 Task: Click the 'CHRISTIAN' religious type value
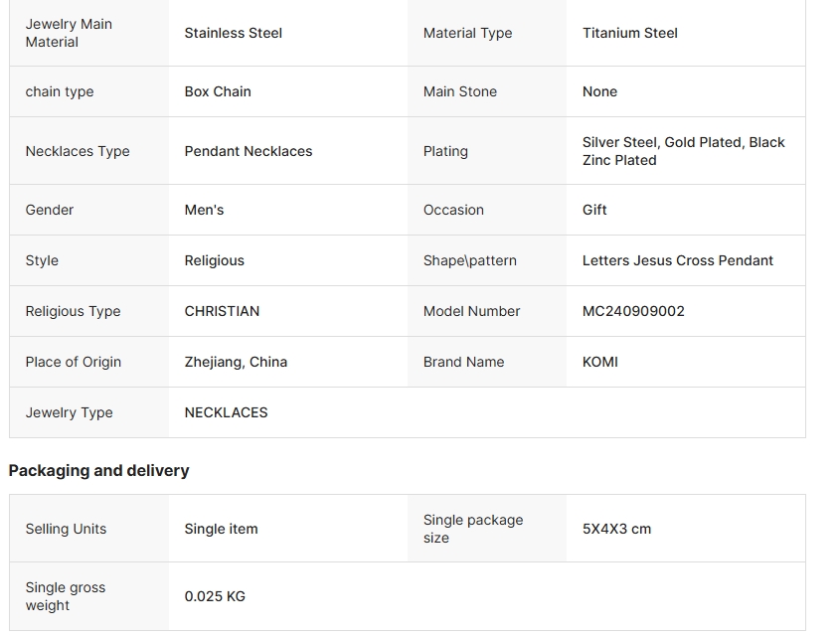(222, 311)
